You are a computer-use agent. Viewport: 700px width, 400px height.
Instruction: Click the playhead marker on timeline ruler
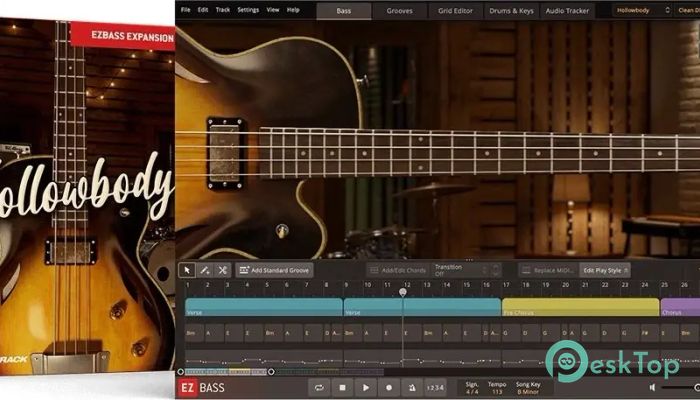pyautogui.click(x=403, y=291)
